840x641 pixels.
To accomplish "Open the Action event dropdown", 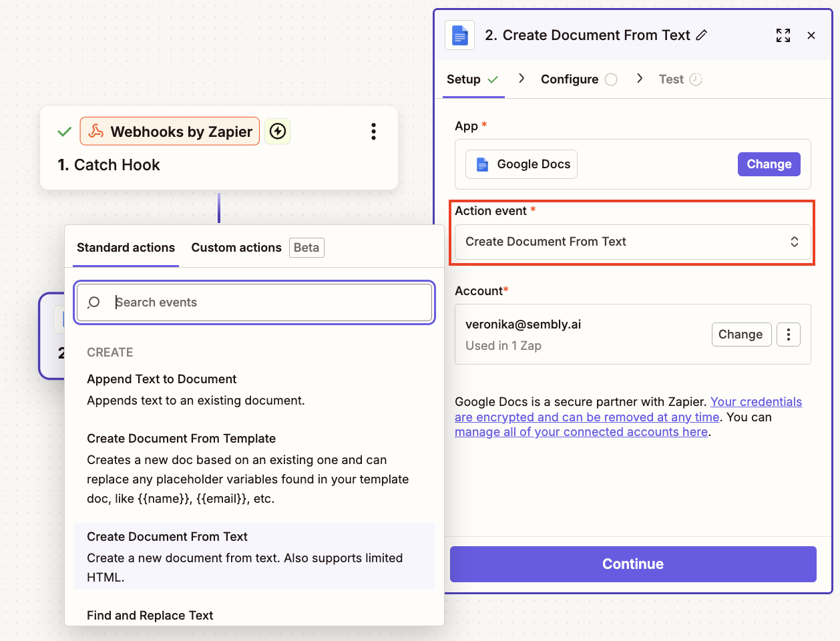I will 633,242.
